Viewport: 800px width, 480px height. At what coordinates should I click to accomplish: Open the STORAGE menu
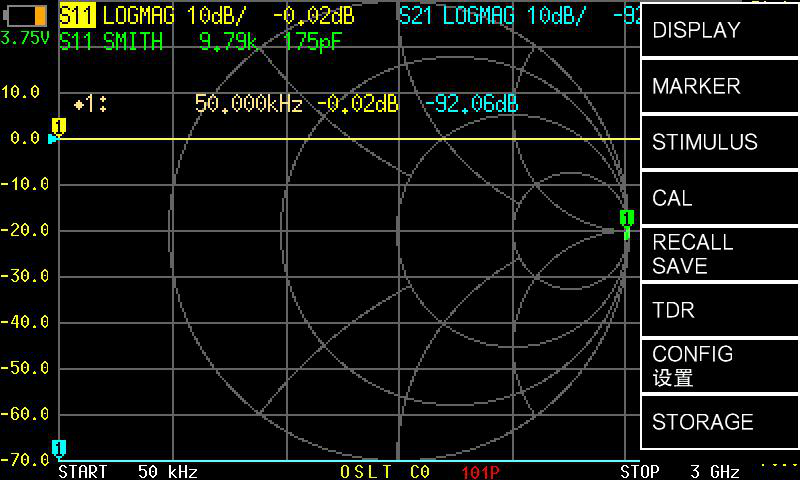point(720,422)
